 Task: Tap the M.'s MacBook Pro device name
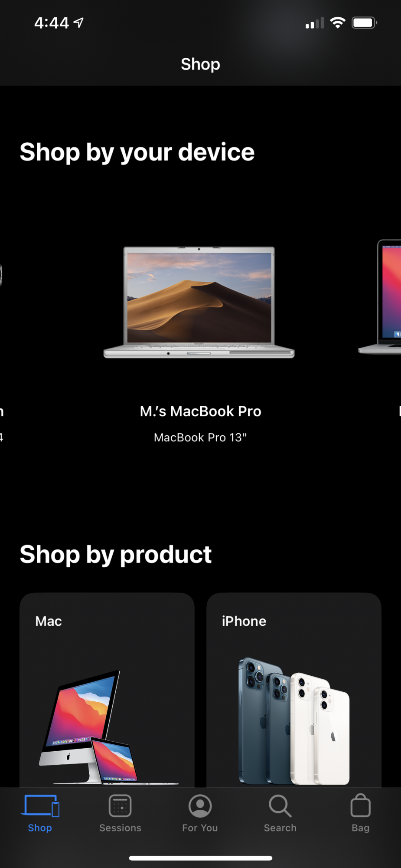click(x=200, y=411)
